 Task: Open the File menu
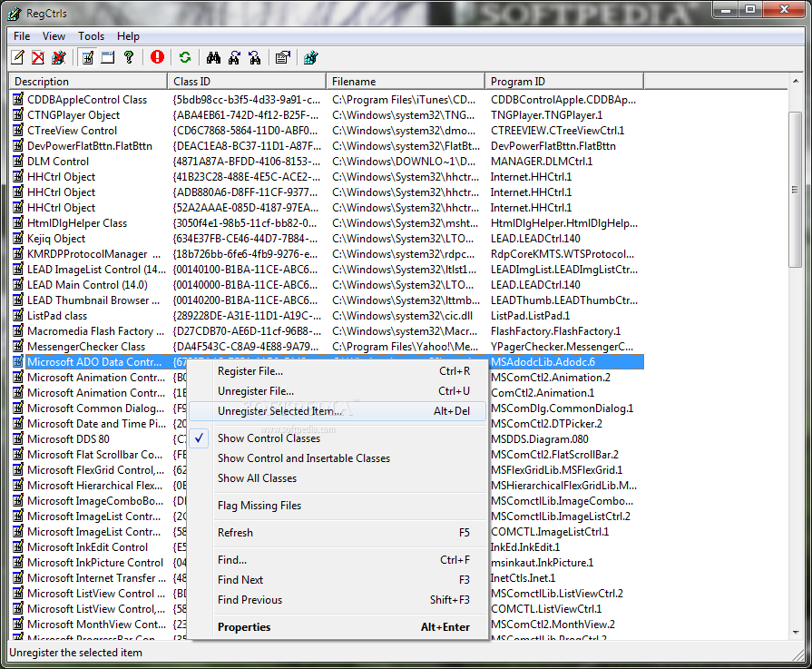[x=22, y=36]
